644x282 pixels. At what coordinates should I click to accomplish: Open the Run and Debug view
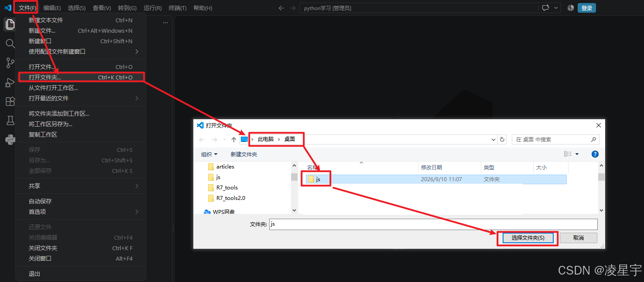pos(10,83)
